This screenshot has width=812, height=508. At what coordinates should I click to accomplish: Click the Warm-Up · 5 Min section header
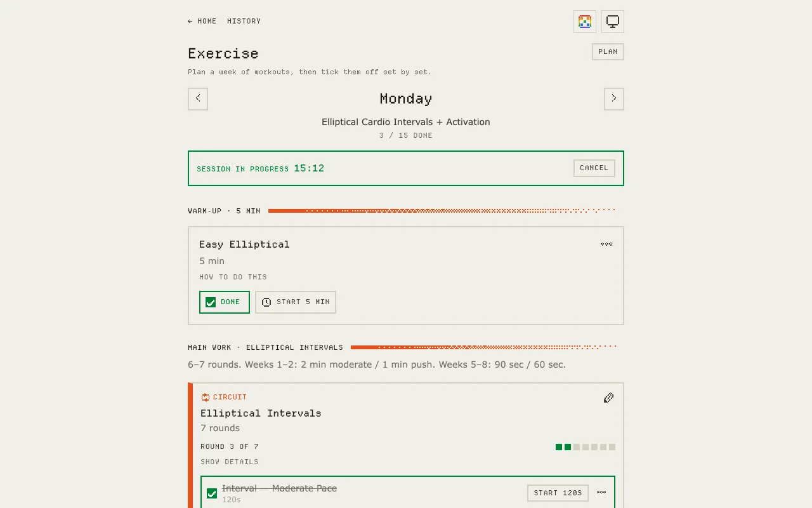[224, 211]
